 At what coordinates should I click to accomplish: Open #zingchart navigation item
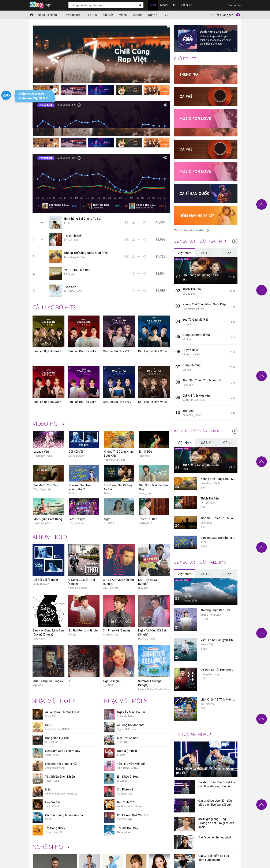point(73,15)
